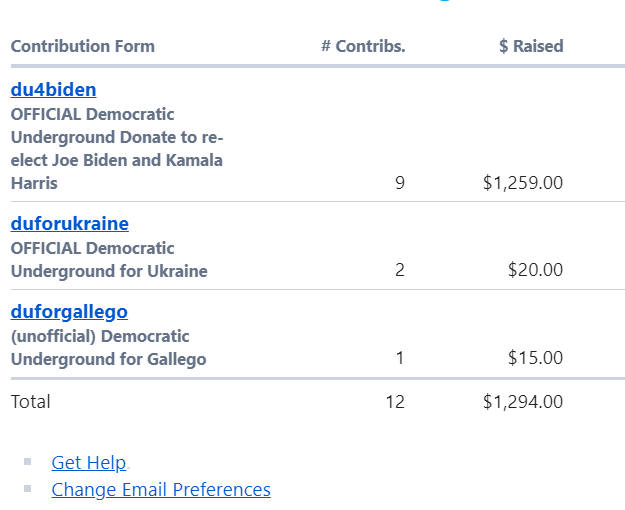Click the bullet beside Get Help
Image resolution: width=625 pixels, height=510 pixels.
point(28,462)
